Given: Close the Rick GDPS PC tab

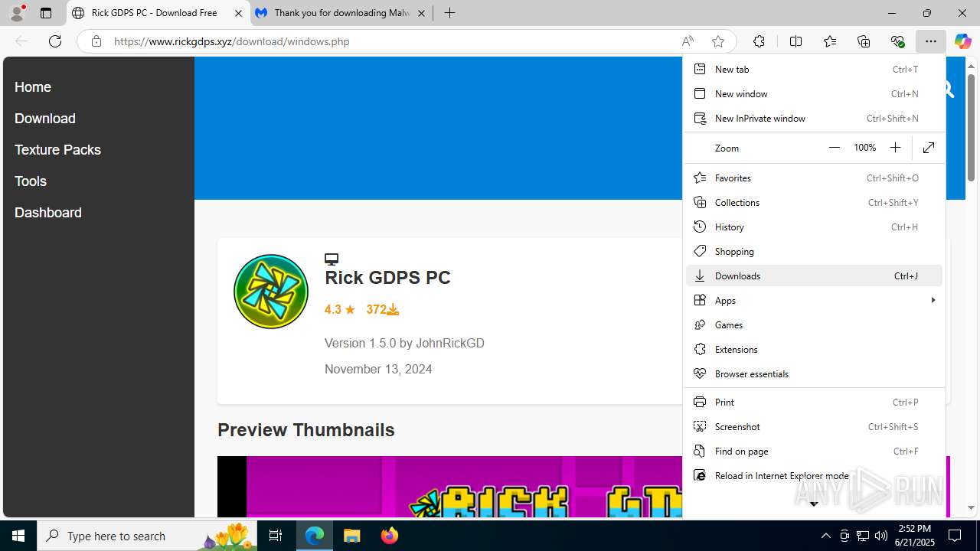Looking at the screenshot, I should pyautogui.click(x=238, y=13).
